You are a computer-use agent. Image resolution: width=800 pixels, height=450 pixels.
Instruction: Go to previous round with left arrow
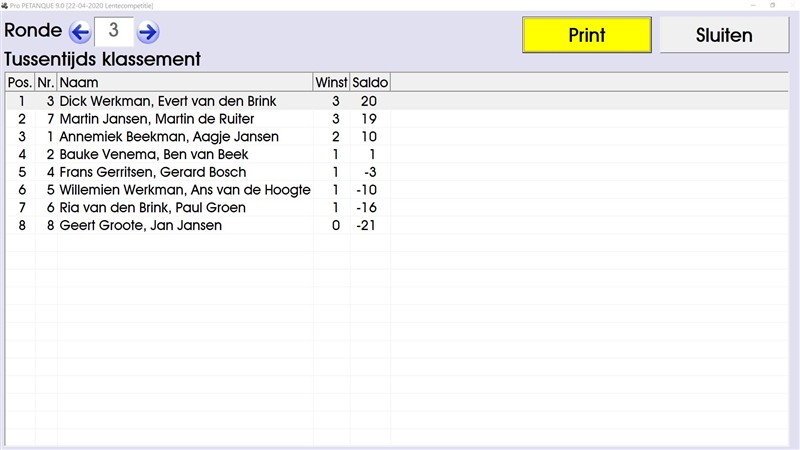pyautogui.click(x=80, y=32)
